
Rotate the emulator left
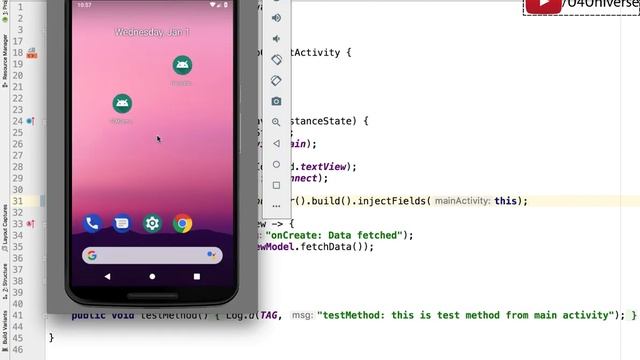(x=276, y=60)
